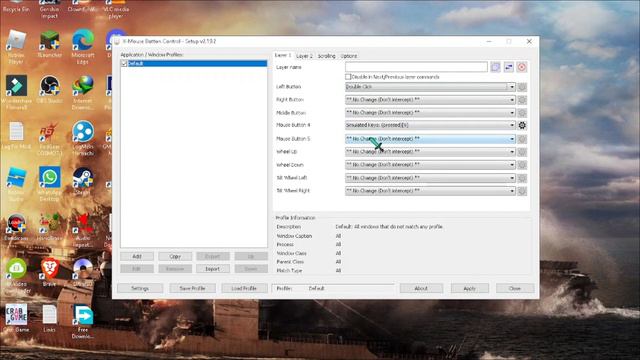
Task: Click the gear icon beside Mouse Button 5
Action: 522,139
